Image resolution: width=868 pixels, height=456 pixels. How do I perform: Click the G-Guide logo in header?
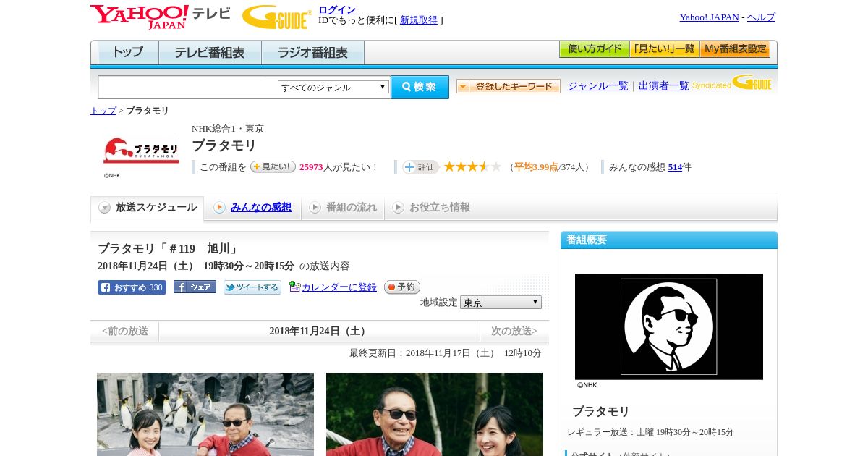276,17
